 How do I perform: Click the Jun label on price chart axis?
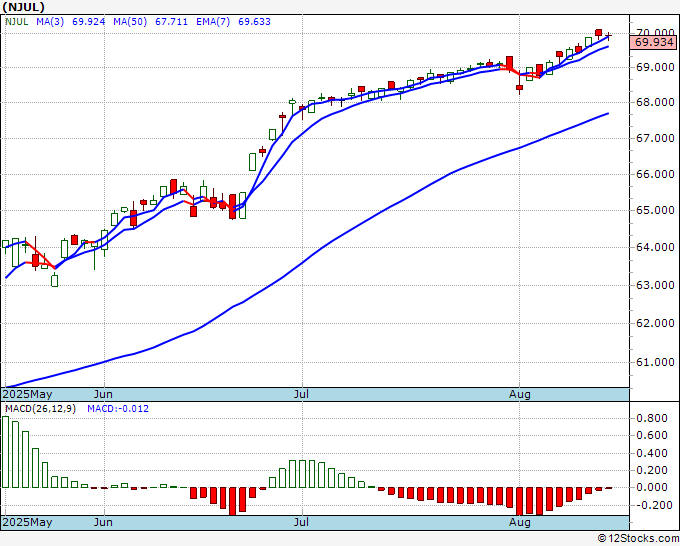coord(103,394)
